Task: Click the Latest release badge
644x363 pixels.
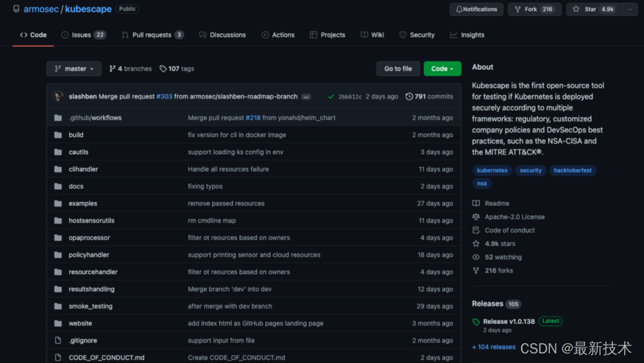Action: click(551, 321)
